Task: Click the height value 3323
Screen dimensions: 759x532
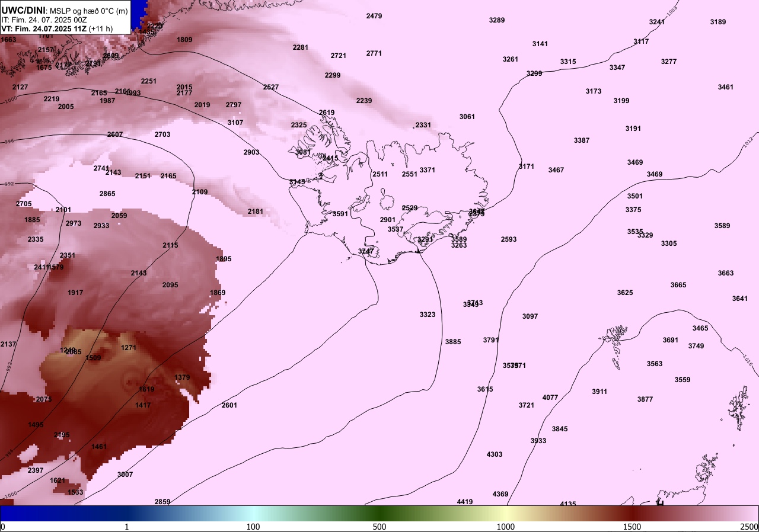Action: (x=428, y=315)
